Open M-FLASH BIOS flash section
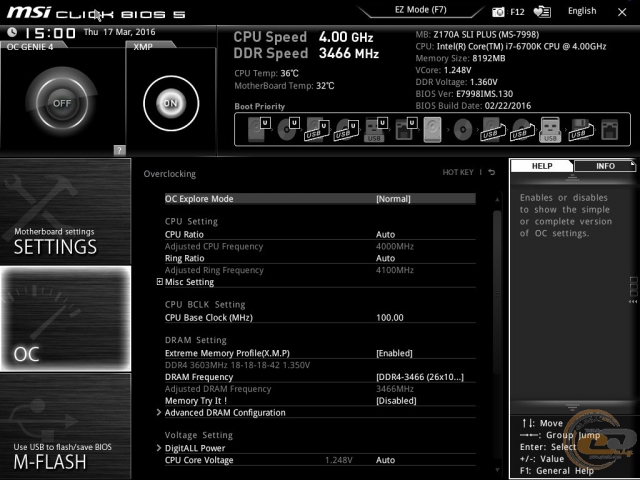640x480 pixels. click(65, 426)
